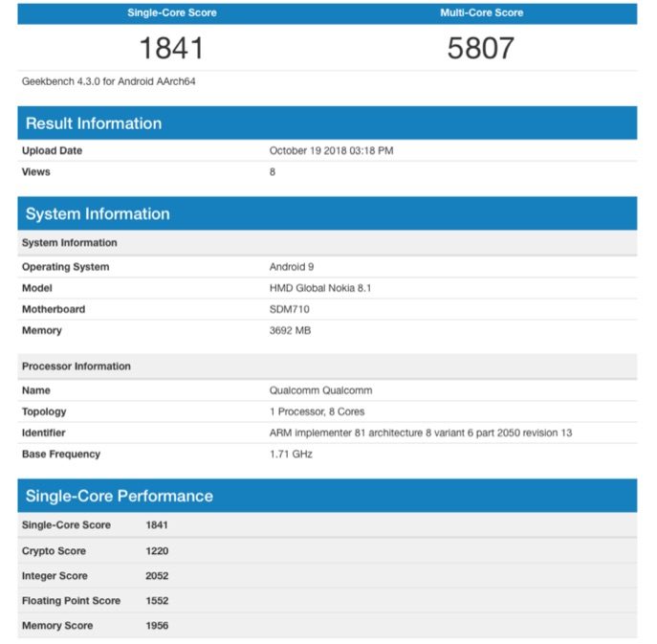Screen dimensions: 657x644
Task: Click the Single-Core Performance section header
Action: point(119,497)
